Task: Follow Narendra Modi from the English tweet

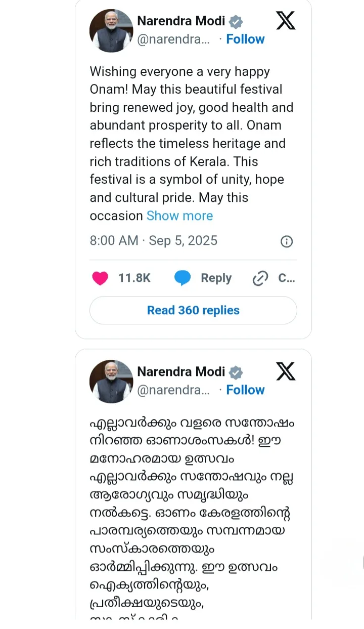Action: click(x=245, y=39)
